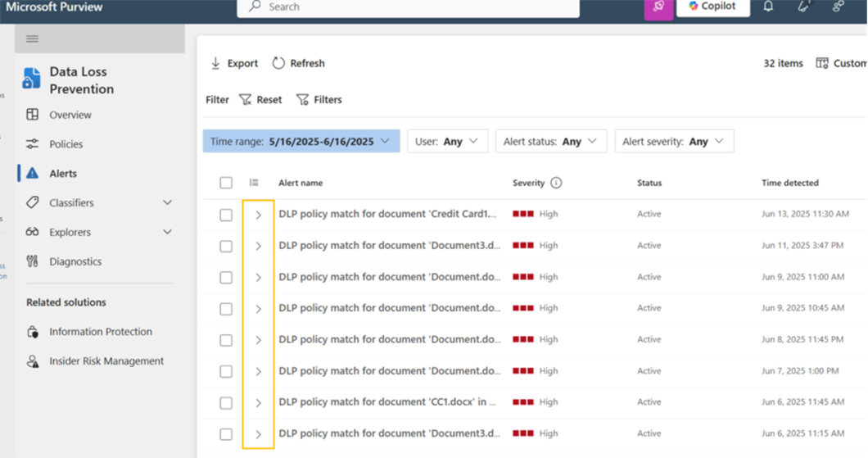The height and width of the screenshot is (458, 868).
Task: Click the Severity info icon
Action: coord(556,183)
